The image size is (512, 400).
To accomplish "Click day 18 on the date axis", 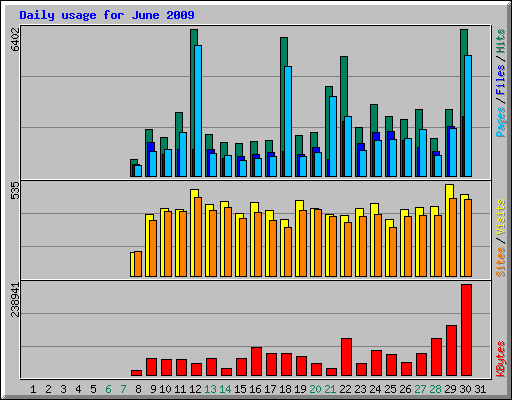I will [285, 389].
